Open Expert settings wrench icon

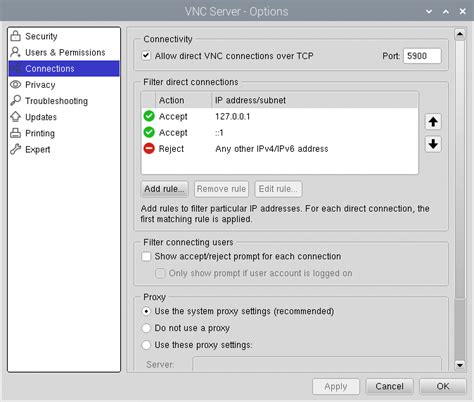(x=15, y=149)
